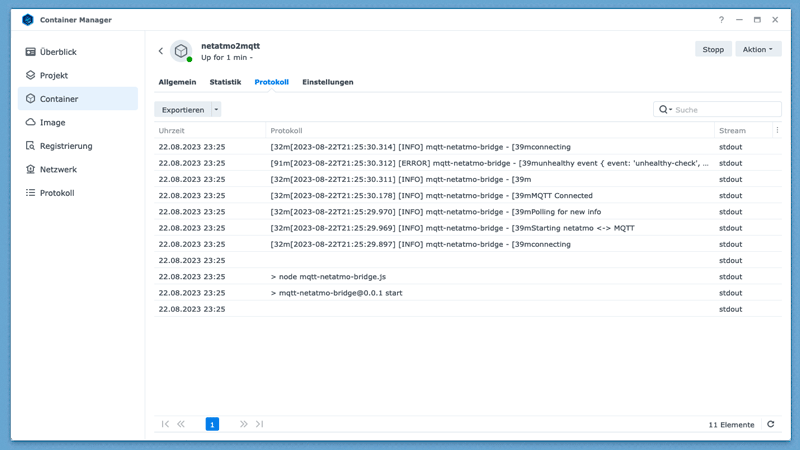Click the next page double arrow
Viewport: 800px width, 450px height.
coord(243,424)
